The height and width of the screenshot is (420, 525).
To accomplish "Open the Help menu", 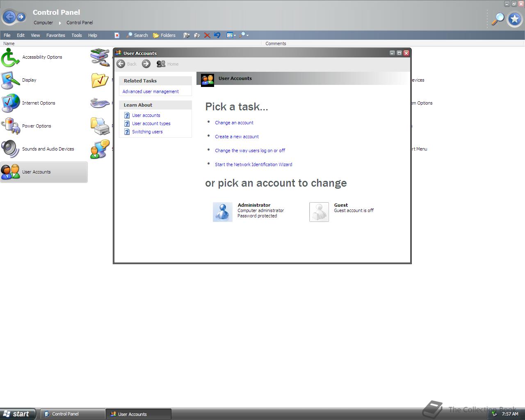I will [x=93, y=35].
